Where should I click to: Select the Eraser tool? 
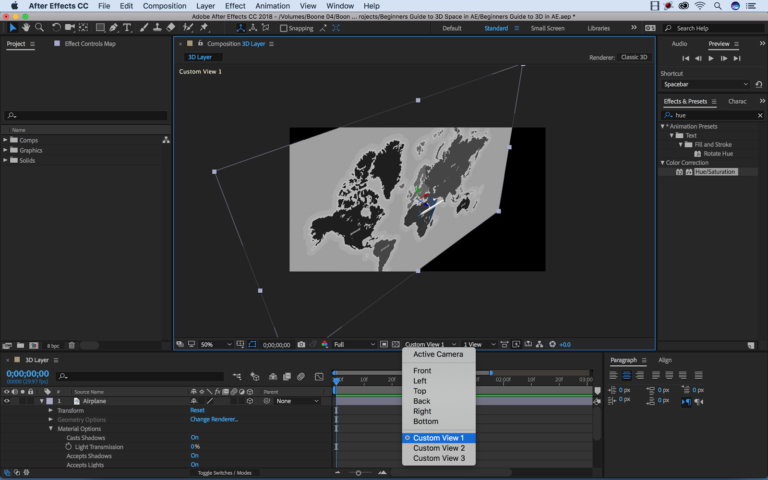click(171, 28)
